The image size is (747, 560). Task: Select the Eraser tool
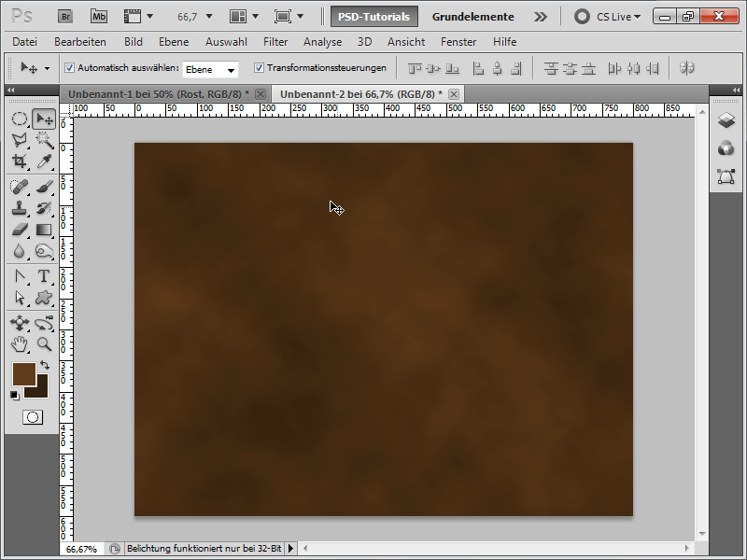tap(19, 230)
